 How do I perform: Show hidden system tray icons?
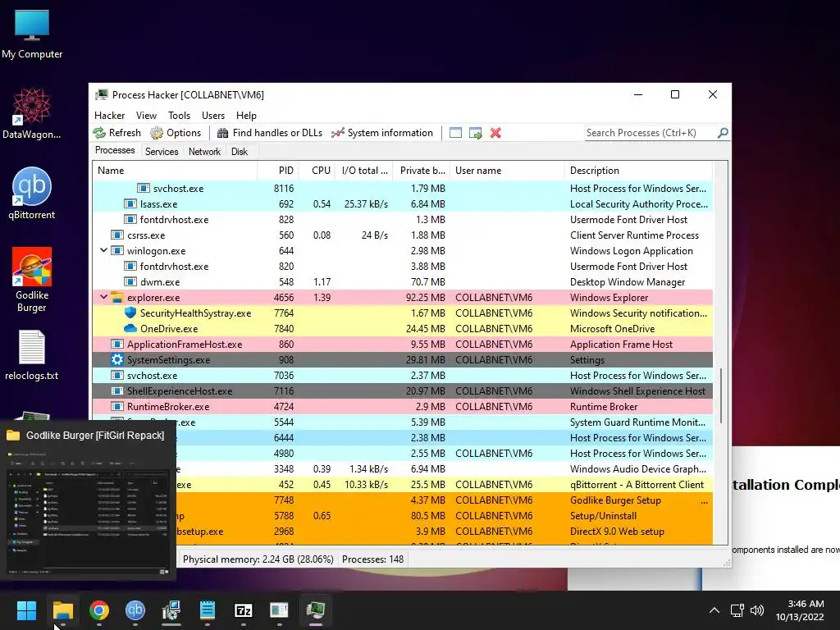tap(714, 610)
